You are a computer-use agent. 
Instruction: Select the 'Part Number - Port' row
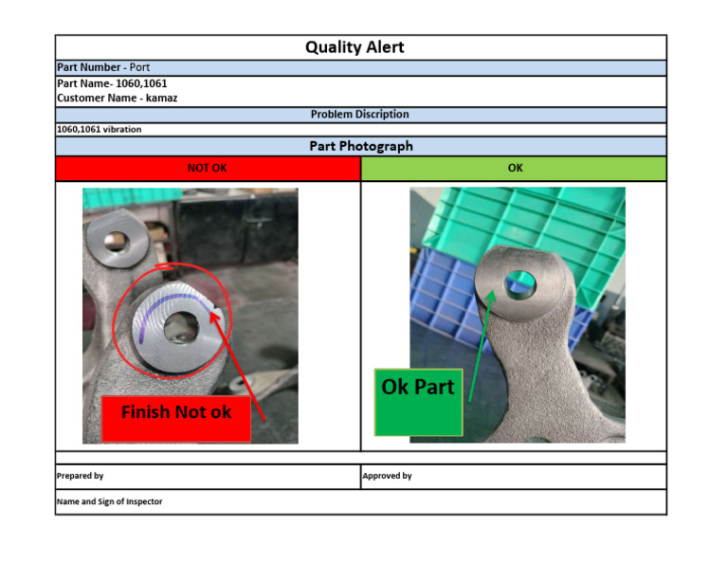click(x=361, y=67)
